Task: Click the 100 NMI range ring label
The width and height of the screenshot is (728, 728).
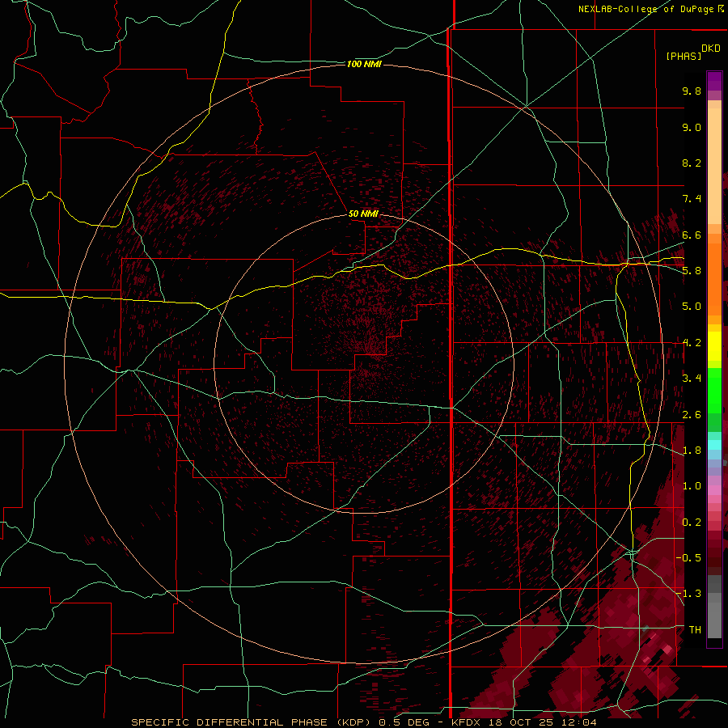Action: tap(364, 64)
